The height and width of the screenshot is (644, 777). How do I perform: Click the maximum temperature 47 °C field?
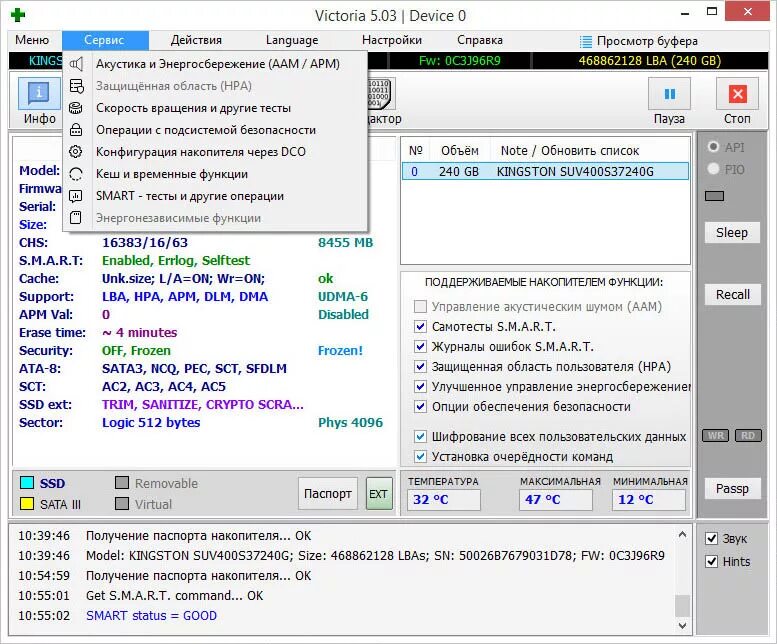click(555, 500)
